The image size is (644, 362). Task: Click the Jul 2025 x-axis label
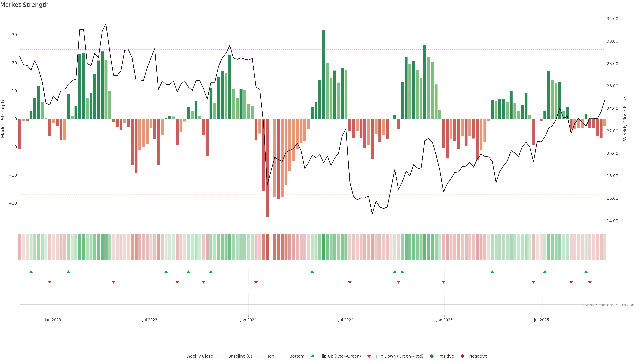tap(542, 320)
